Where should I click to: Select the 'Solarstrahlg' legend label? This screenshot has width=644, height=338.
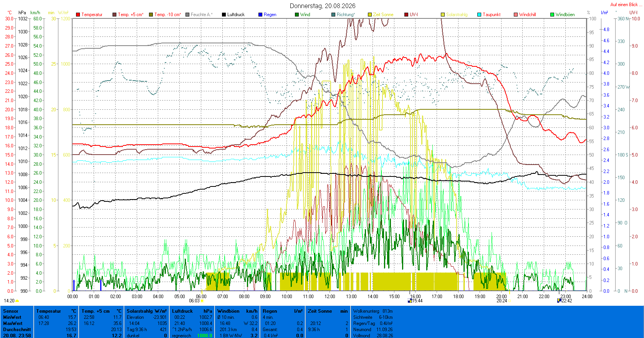457,15
